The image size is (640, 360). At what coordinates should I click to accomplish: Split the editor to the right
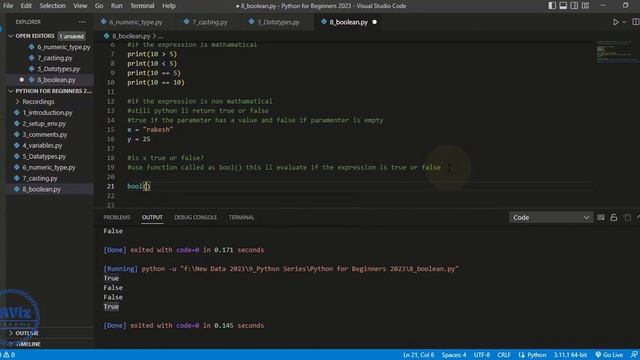pos(636,22)
